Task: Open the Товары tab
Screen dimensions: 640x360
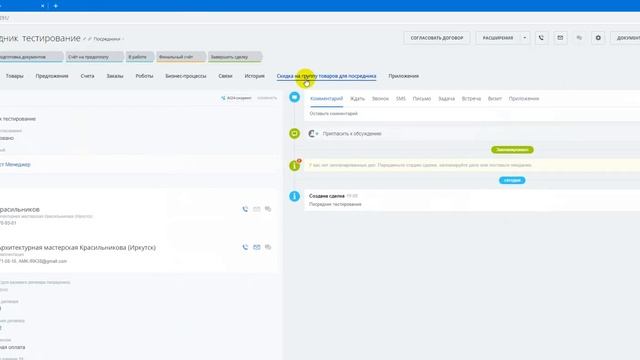Action: pyautogui.click(x=14, y=76)
